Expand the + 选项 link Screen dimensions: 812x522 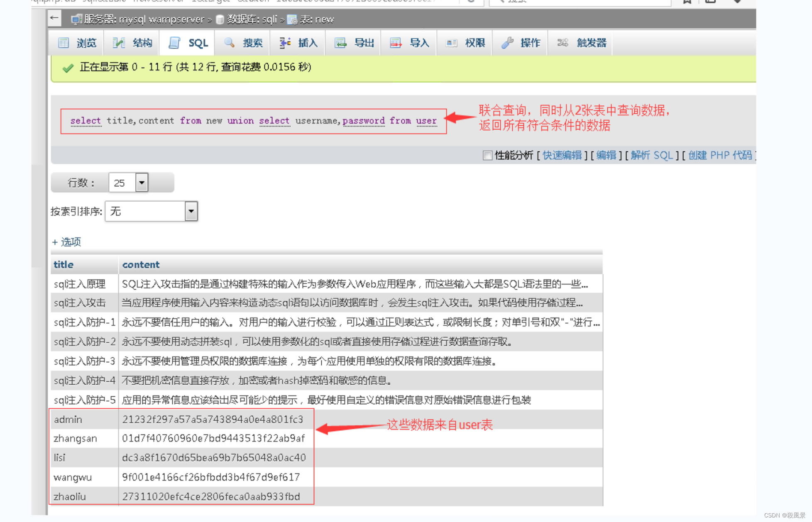(66, 242)
